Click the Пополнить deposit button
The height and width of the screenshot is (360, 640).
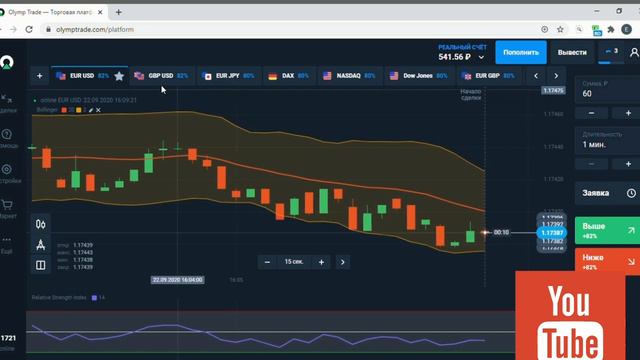(521, 52)
